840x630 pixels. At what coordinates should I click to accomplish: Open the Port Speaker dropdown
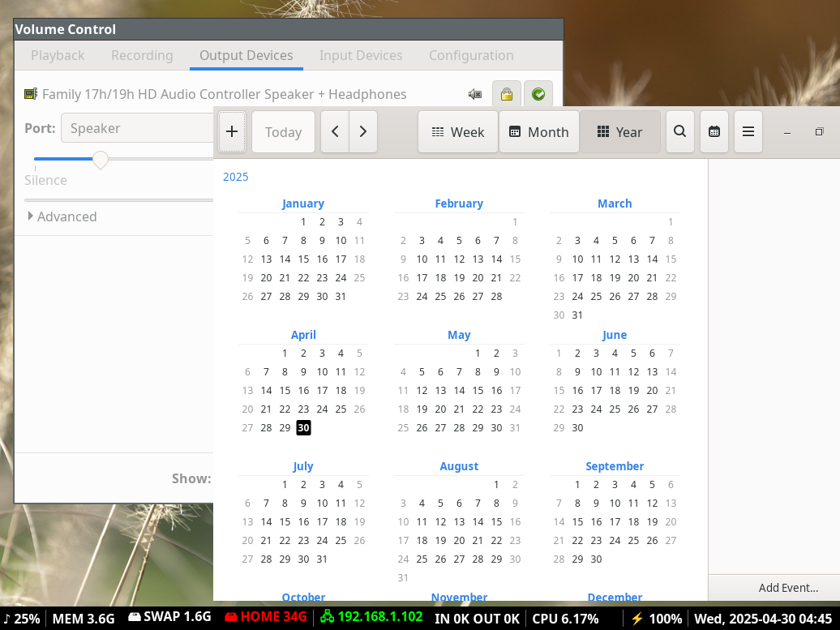pos(137,128)
